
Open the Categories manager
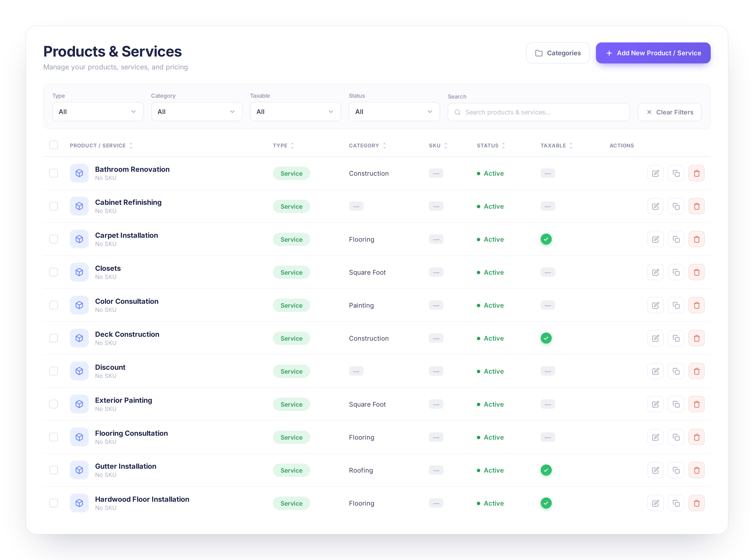coord(558,53)
